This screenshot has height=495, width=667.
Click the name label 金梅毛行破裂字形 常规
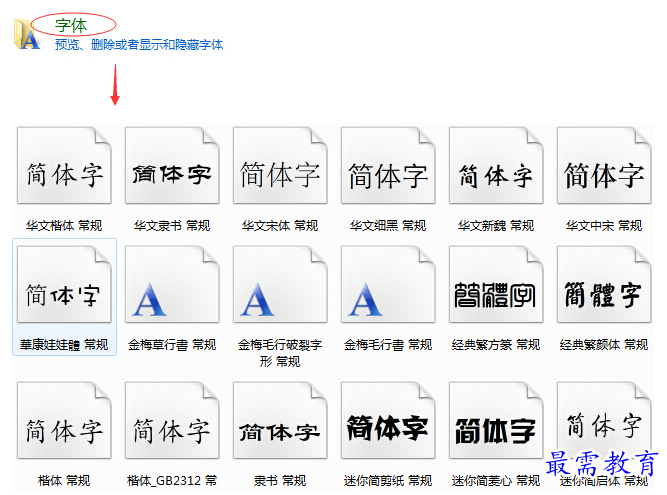tap(280, 353)
